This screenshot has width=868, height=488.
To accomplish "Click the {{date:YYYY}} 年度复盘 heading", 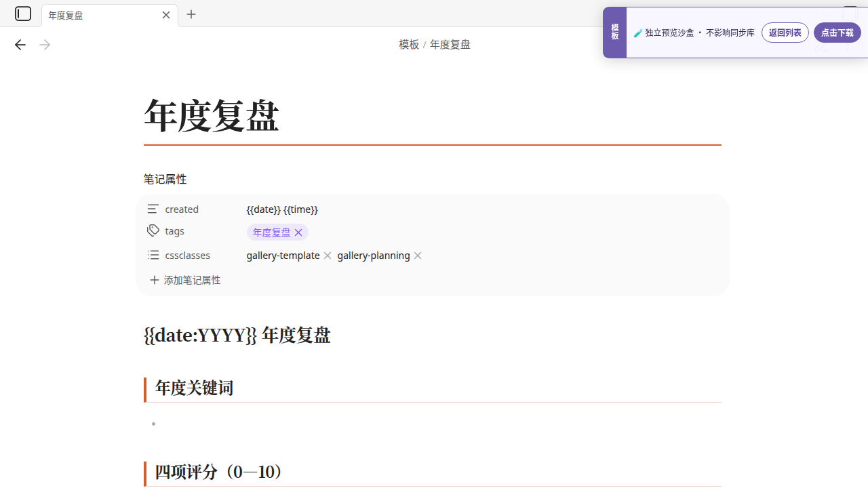I will 237,335.
